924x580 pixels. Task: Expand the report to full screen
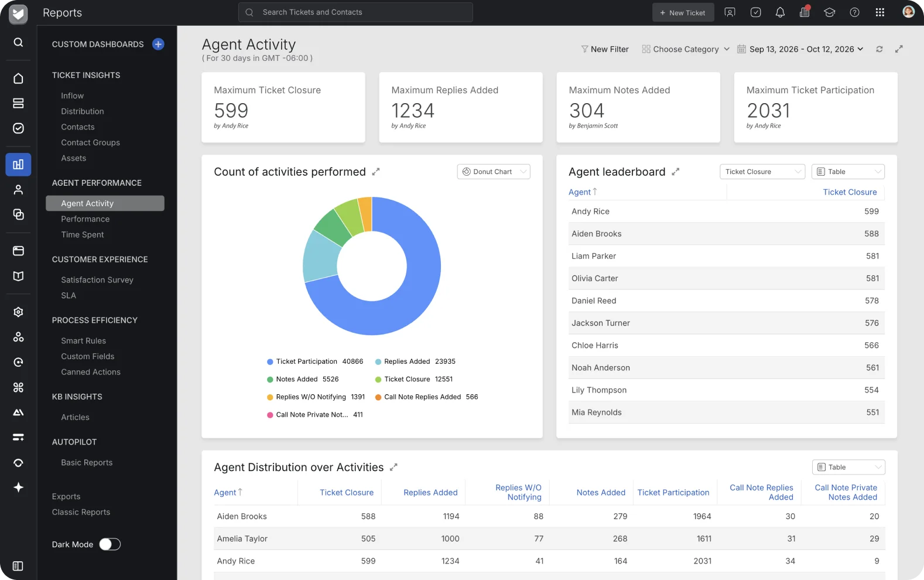pyautogui.click(x=899, y=49)
